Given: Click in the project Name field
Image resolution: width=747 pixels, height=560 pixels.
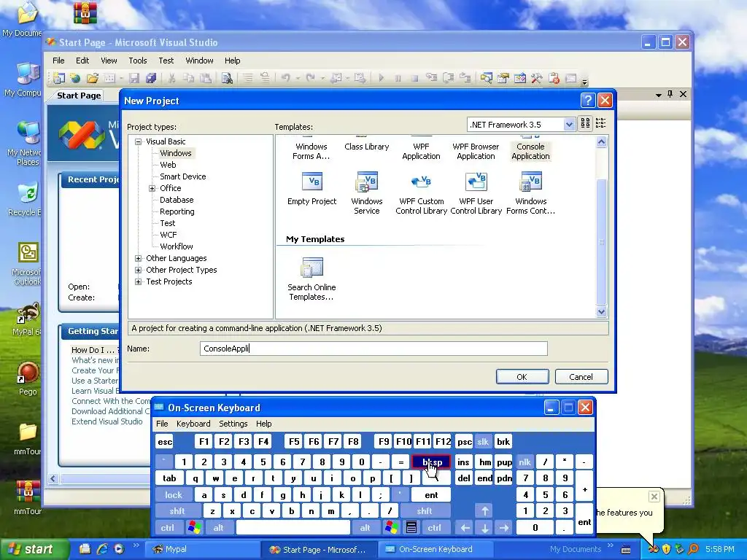Looking at the screenshot, I should point(373,349).
